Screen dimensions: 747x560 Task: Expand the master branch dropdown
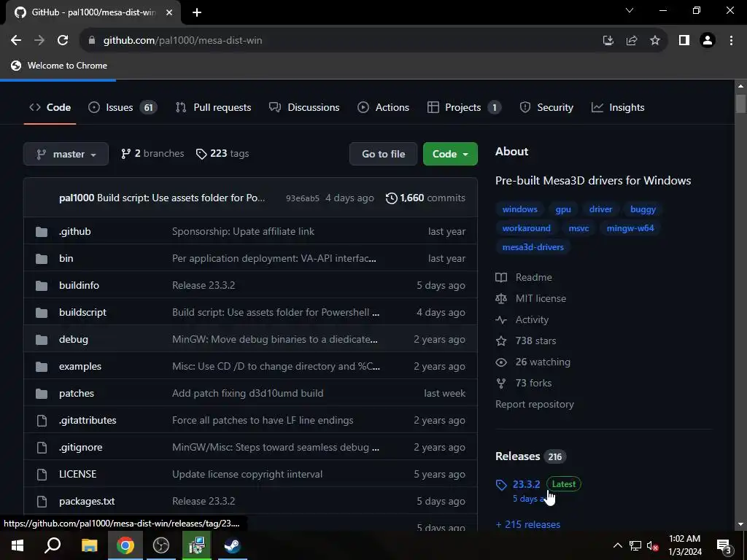pos(66,154)
